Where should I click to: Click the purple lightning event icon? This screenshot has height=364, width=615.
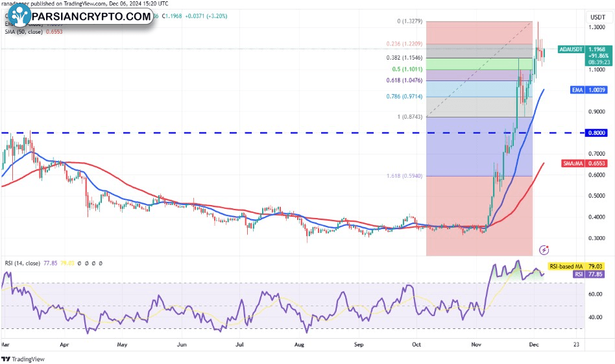(x=544, y=249)
